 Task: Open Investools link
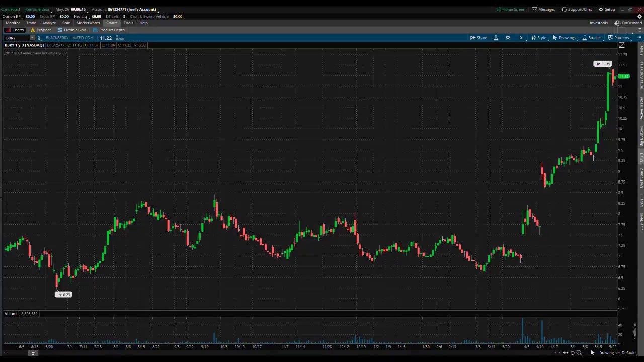[599, 23]
